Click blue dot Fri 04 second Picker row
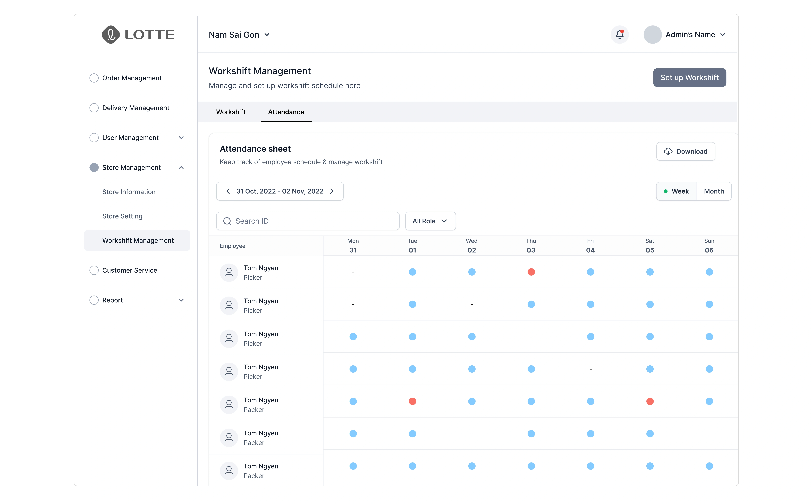The height and width of the screenshot is (504, 812). [x=590, y=304]
